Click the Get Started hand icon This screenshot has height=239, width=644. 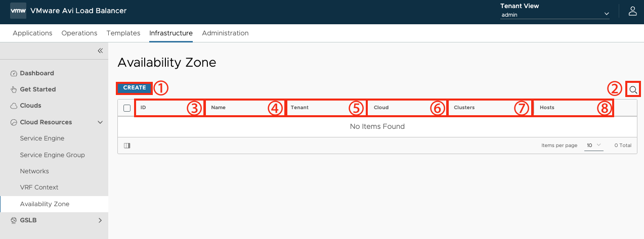tap(14, 89)
